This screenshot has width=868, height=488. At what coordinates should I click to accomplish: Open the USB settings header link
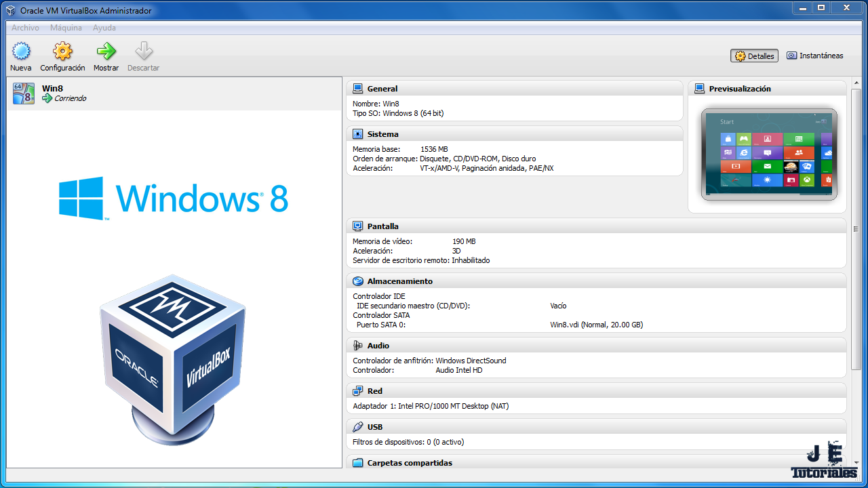[375, 427]
